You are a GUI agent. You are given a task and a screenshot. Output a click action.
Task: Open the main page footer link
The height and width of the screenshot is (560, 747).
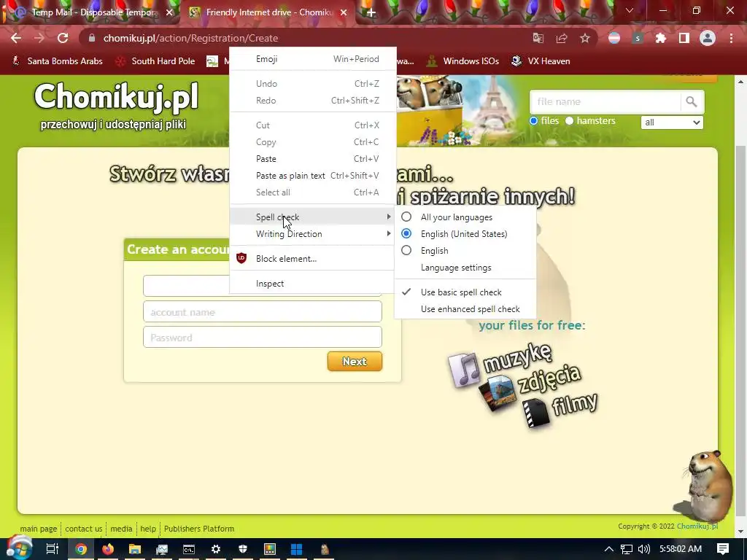[39, 529]
